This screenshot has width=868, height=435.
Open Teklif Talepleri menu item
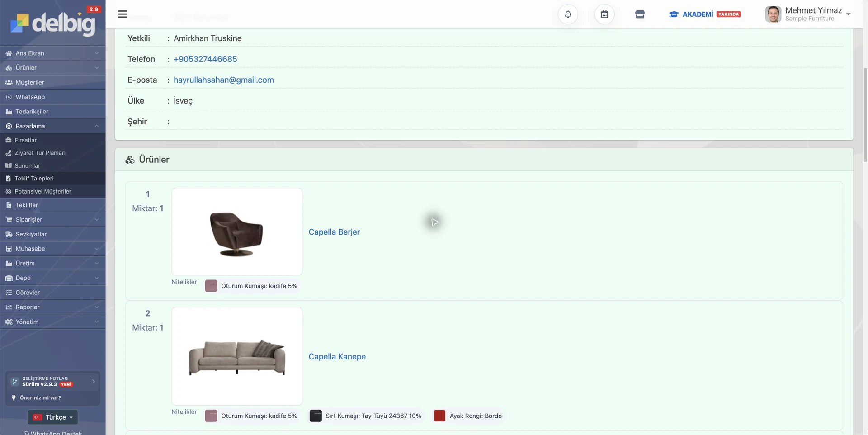[53, 179]
